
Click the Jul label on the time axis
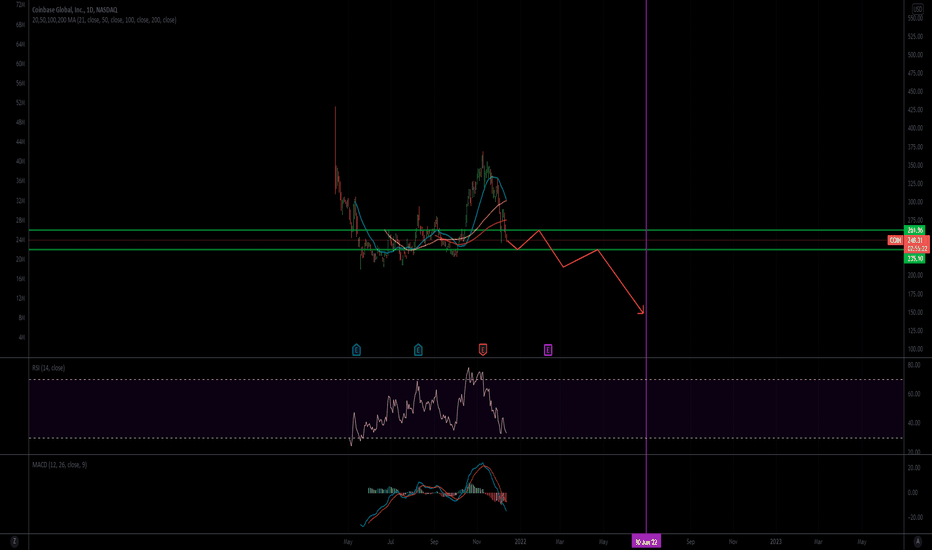tap(391, 542)
